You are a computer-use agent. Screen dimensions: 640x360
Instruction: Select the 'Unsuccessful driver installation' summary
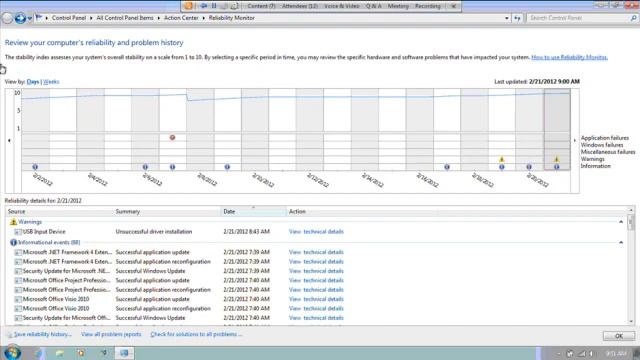pyautogui.click(x=153, y=232)
